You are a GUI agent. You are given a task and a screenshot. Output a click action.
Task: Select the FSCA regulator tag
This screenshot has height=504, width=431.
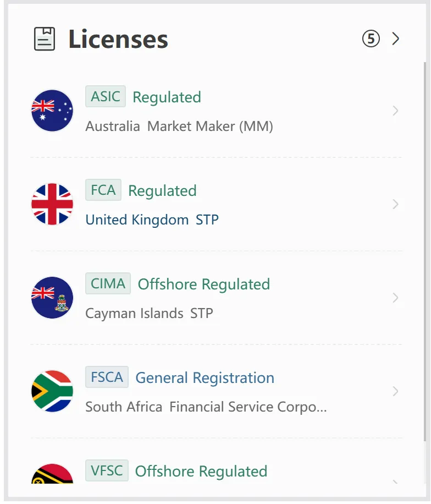tap(107, 377)
